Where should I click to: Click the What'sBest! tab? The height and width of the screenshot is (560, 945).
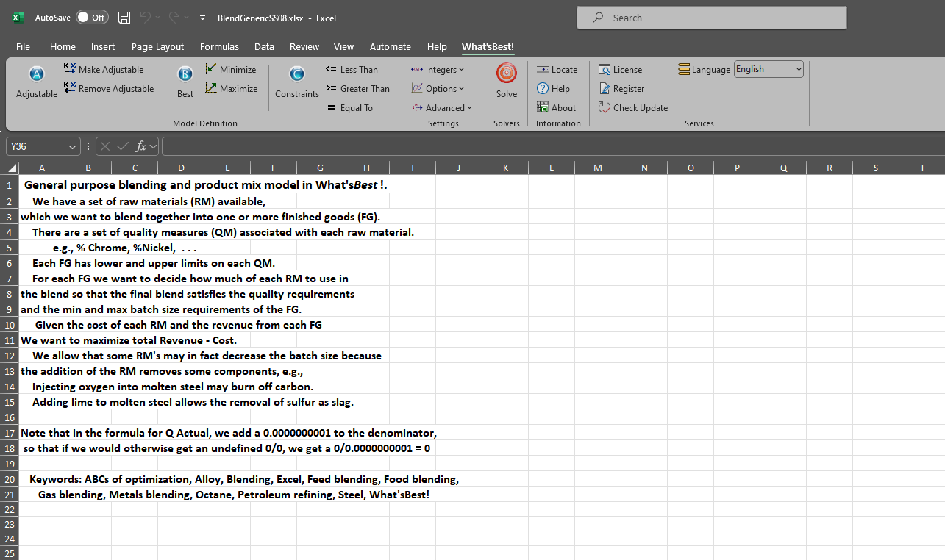pyautogui.click(x=488, y=46)
